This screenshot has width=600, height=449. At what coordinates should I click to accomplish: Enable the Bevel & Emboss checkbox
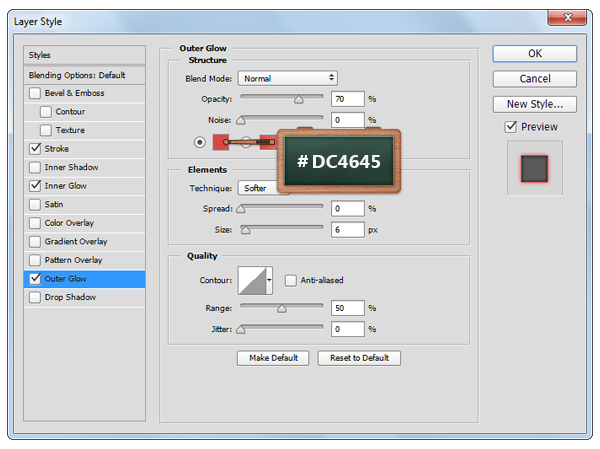[36, 93]
